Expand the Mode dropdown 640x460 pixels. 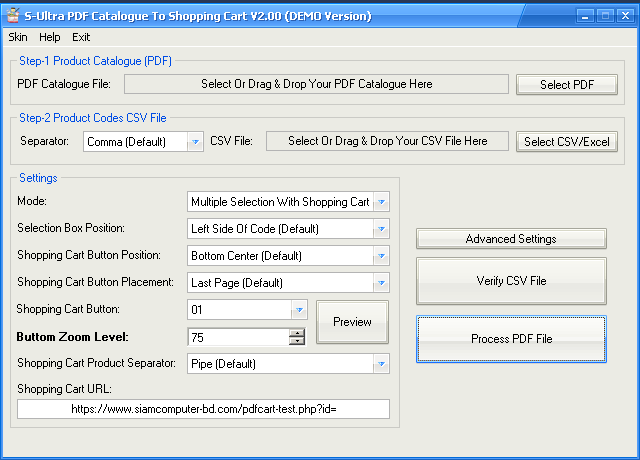coord(288,202)
